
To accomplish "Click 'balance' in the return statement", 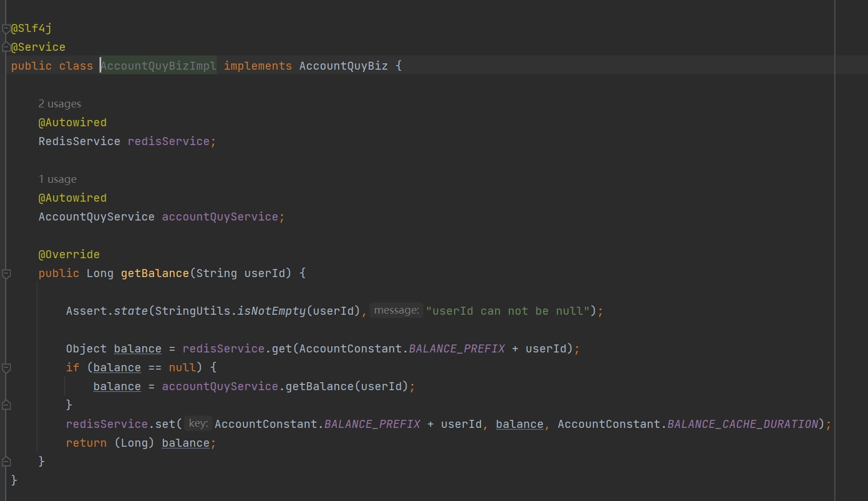I will [186, 443].
